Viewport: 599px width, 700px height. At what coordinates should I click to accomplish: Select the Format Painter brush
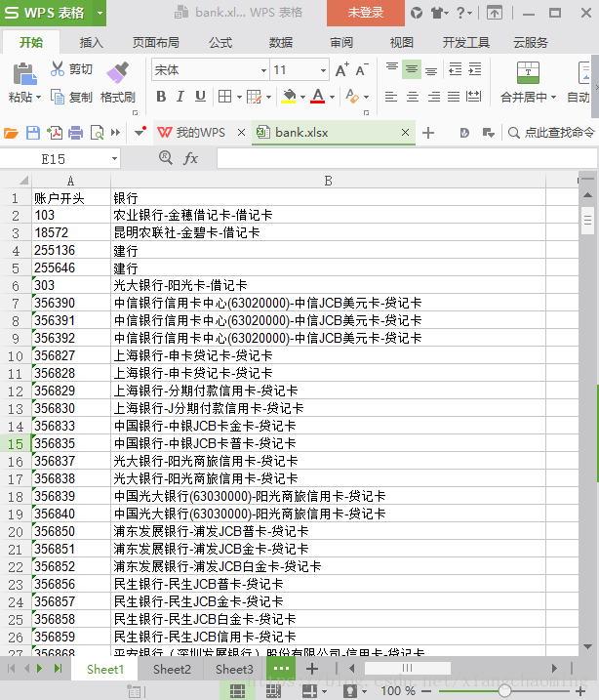coord(118,72)
